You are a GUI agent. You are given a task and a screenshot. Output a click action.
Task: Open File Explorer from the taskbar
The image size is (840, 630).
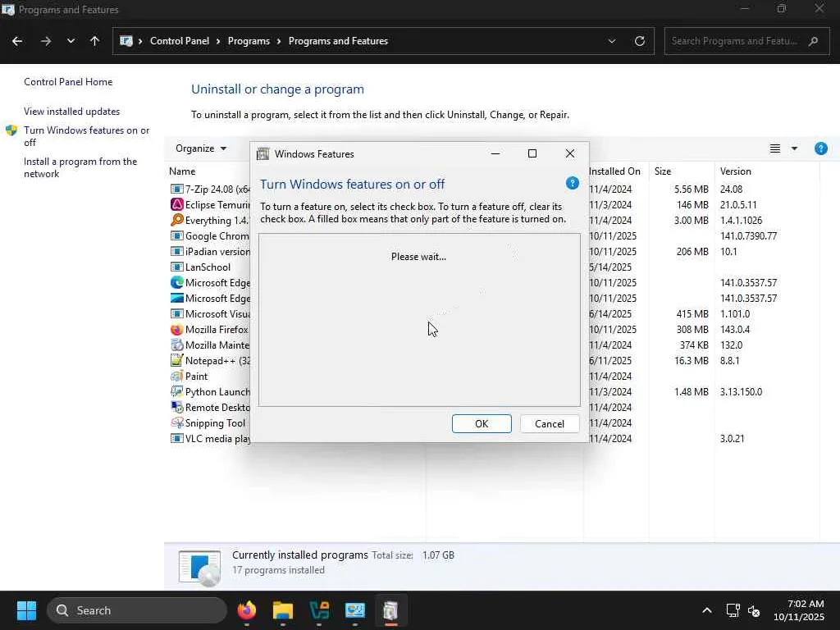[x=283, y=610]
